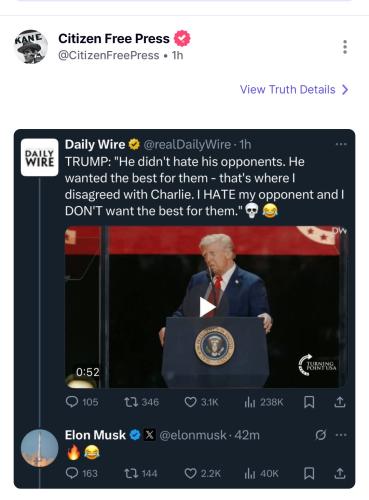
Task: Open Daily Wire tweet more options
Action: point(341,144)
